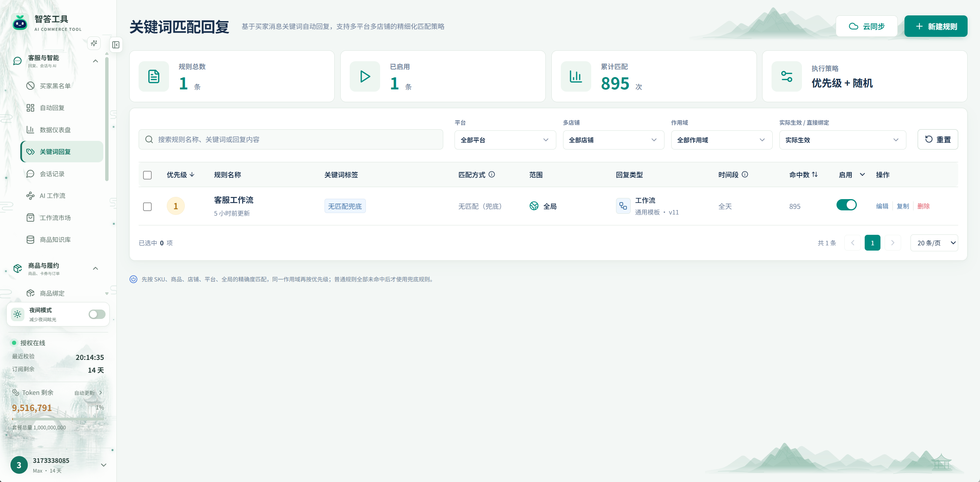Open 数据仪表盘 in sidebar
980x482 pixels.
coord(62,130)
